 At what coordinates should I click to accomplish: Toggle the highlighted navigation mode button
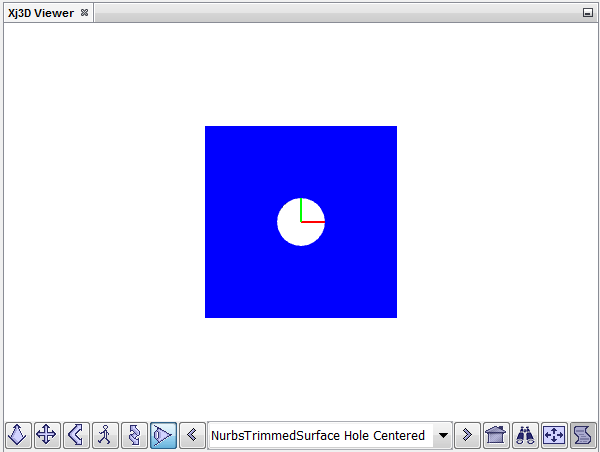click(162, 435)
